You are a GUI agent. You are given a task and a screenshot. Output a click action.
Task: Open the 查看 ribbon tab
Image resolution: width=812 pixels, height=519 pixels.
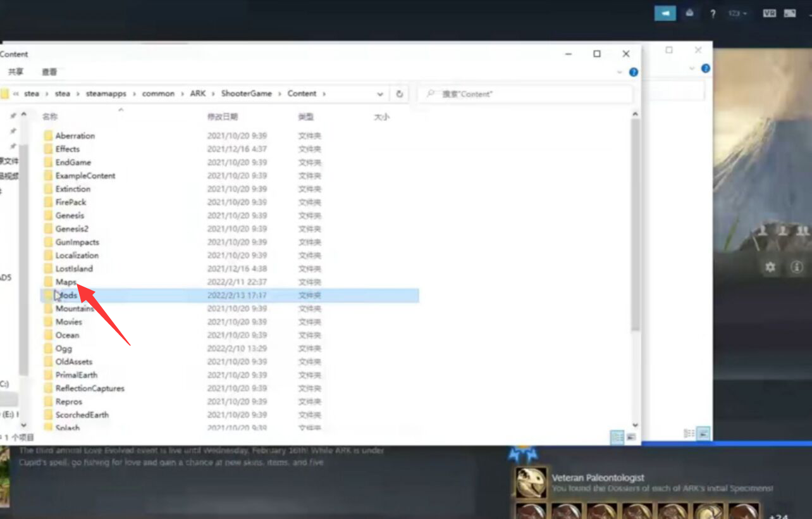(49, 72)
